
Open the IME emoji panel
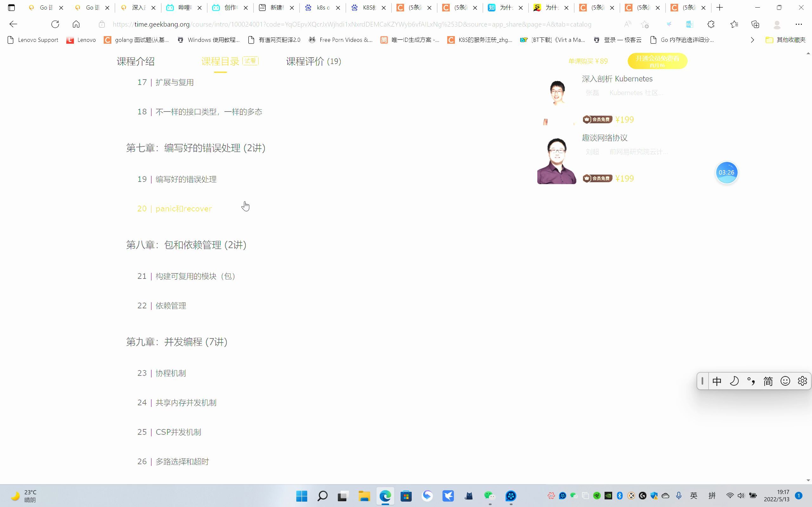click(785, 381)
